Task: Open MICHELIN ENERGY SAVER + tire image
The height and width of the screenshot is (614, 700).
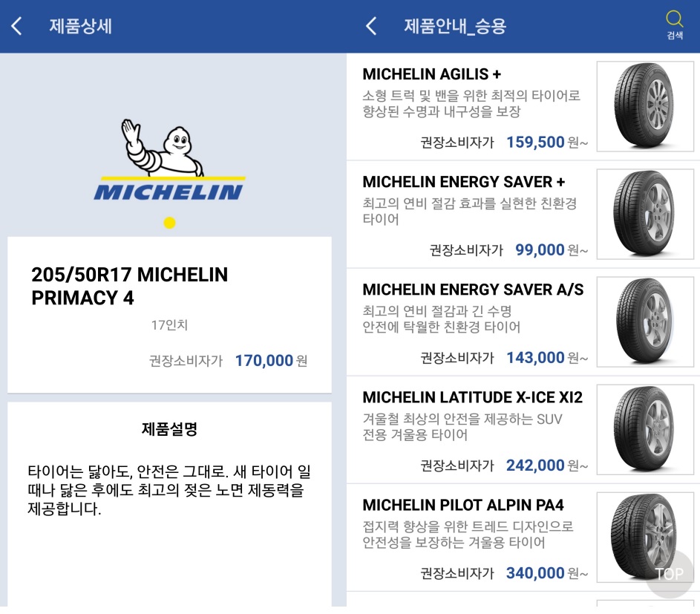Action: point(644,215)
